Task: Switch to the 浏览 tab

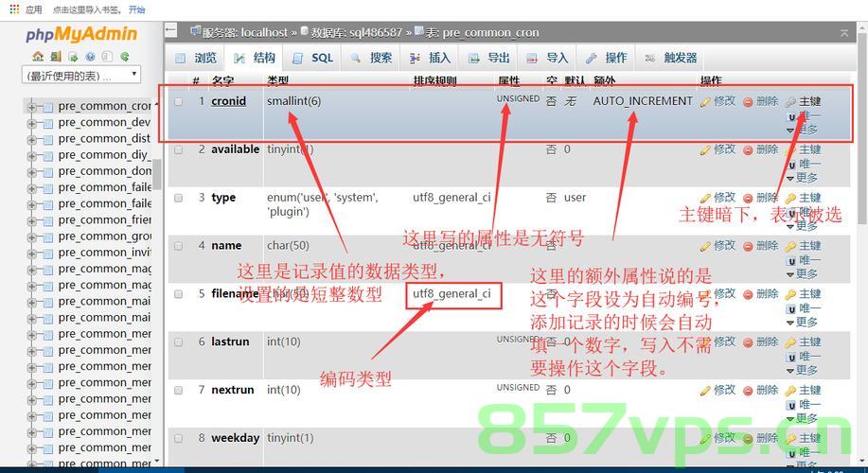Action: click(196, 58)
